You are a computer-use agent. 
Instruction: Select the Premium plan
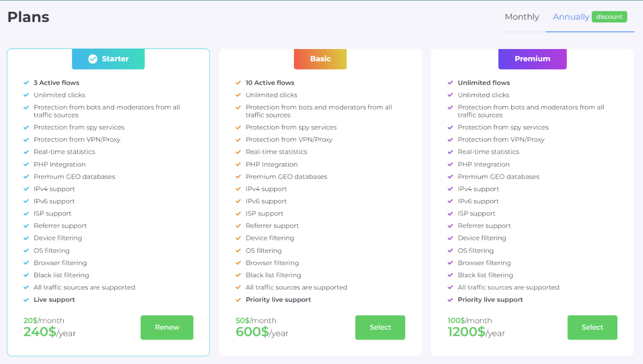[x=592, y=327]
